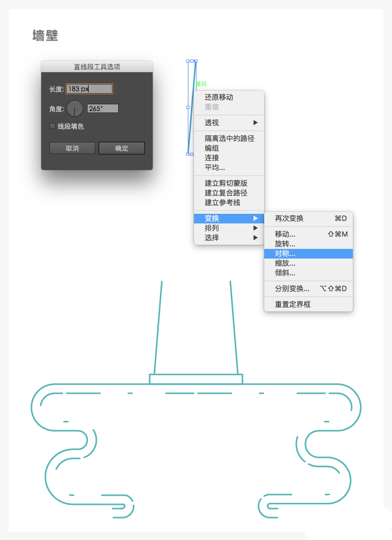Screen dimensions: 392x540
Task: Choose 再次变换 in submenu
Action: 309,218
